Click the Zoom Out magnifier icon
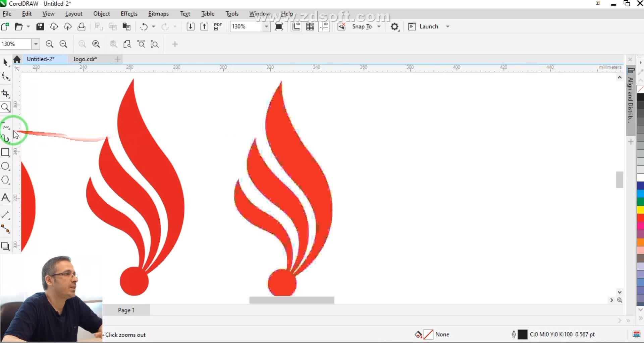Screen dimensions: 644x343 tap(63, 44)
